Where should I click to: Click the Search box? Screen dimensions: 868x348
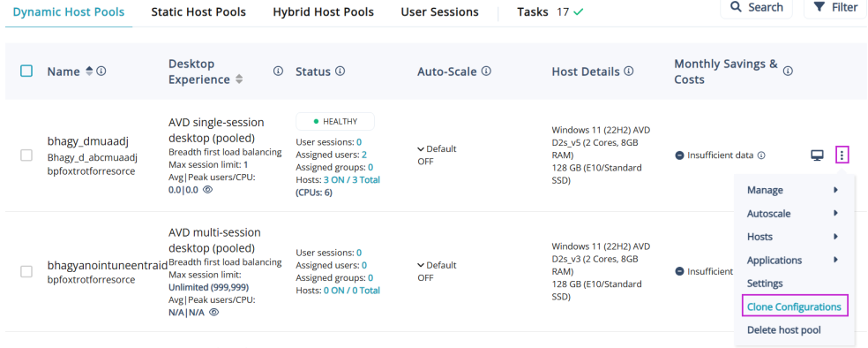click(x=757, y=7)
